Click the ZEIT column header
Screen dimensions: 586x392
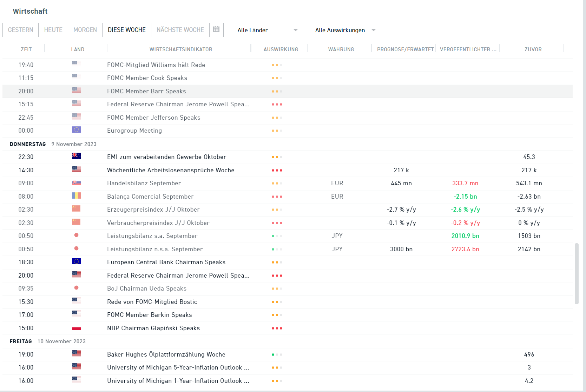coord(26,49)
